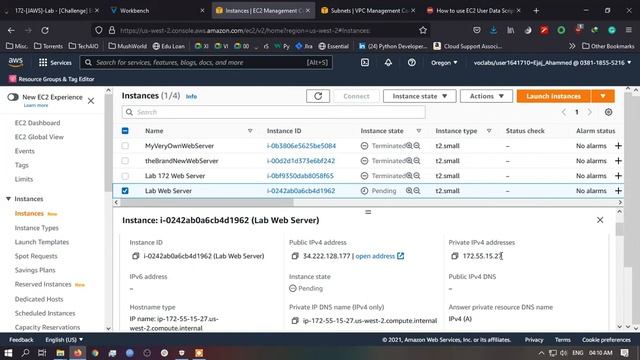This screenshot has width=640, height=360.
Task: Copy the Instance ID in details panel
Action: [x=136, y=256]
